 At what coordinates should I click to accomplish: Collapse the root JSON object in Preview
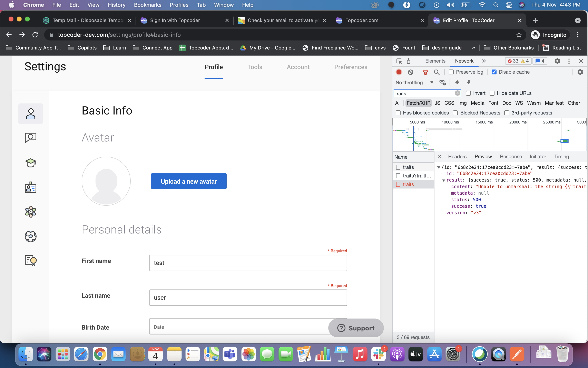(x=439, y=167)
